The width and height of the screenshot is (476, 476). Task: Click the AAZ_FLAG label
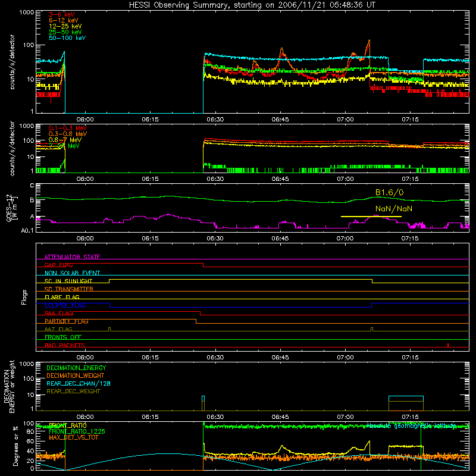pos(58,329)
